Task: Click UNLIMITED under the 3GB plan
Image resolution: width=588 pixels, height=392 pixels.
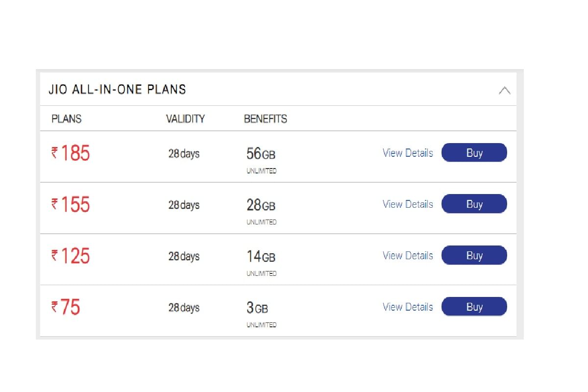Action: [x=261, y=324]
